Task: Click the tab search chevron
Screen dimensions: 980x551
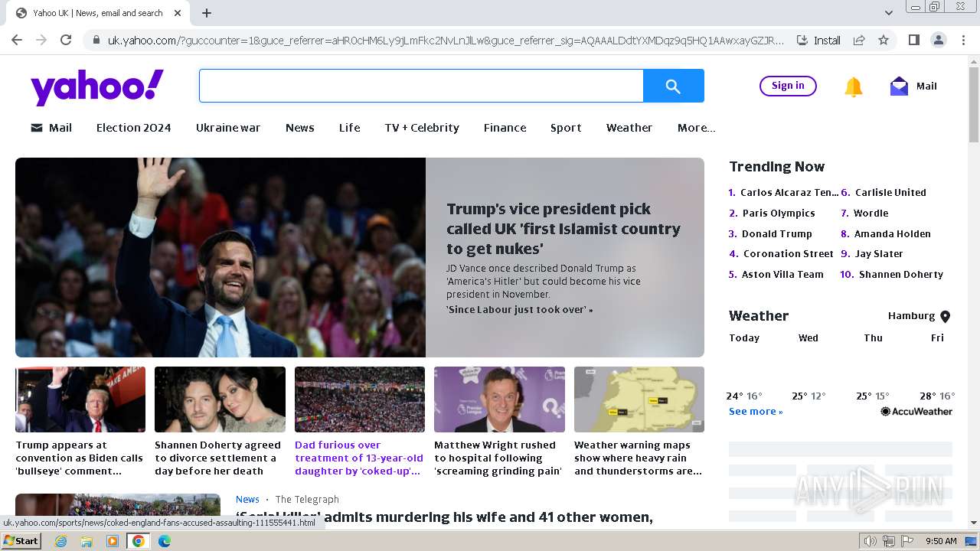Action: tap(888, 13)
